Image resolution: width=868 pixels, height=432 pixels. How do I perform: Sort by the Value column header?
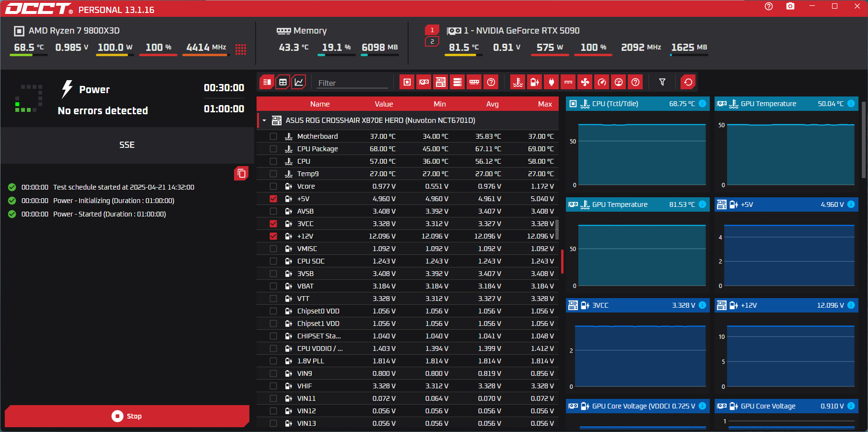[384, 104]
